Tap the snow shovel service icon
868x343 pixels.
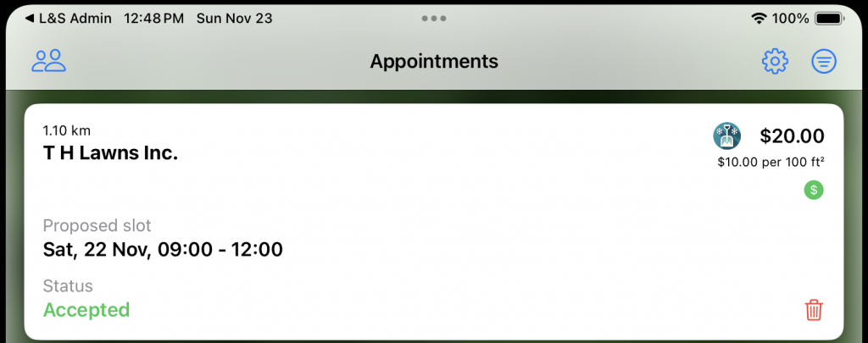[x=727, y=136]
